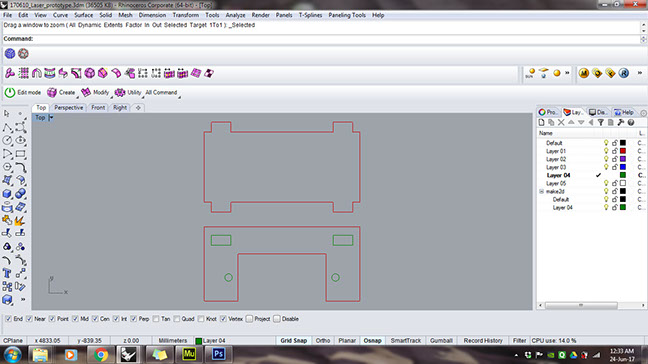Toggle Gumball in the status bar

point(441,341)
